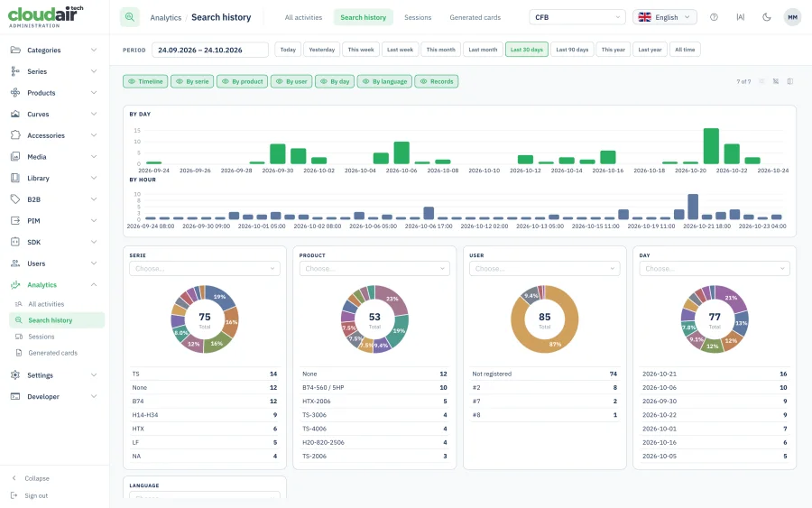Toggle By product widget visibility

coord(243,81)
